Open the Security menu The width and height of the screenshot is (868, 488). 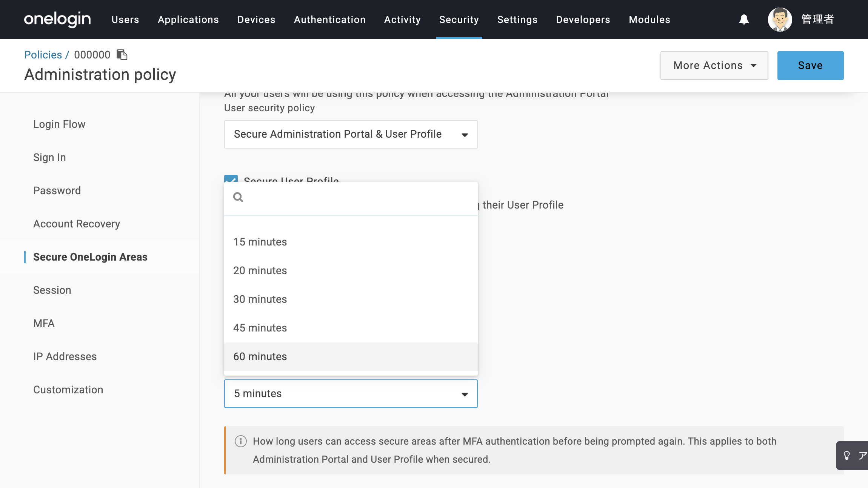(x=459, y=20)
